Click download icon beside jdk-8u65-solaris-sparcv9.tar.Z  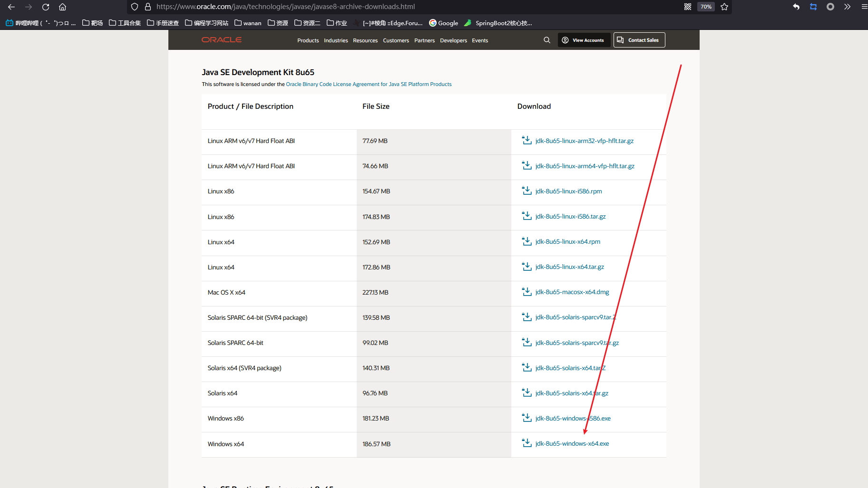(527, 316)
